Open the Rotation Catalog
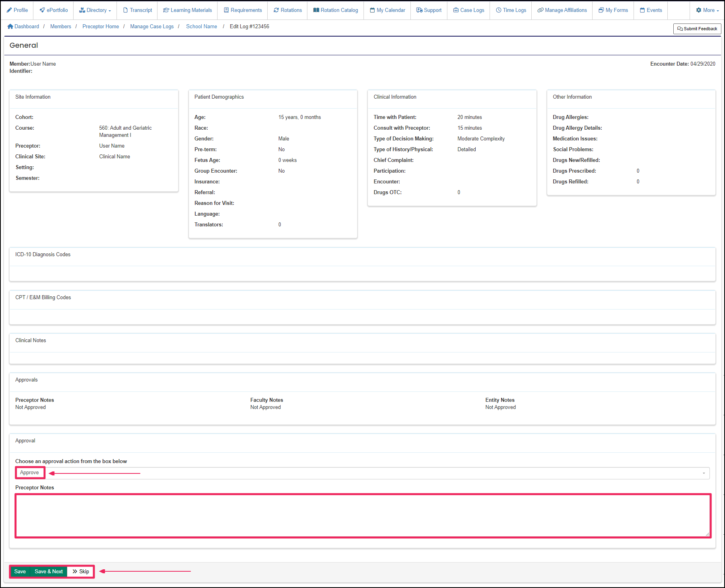 (335, 10)
